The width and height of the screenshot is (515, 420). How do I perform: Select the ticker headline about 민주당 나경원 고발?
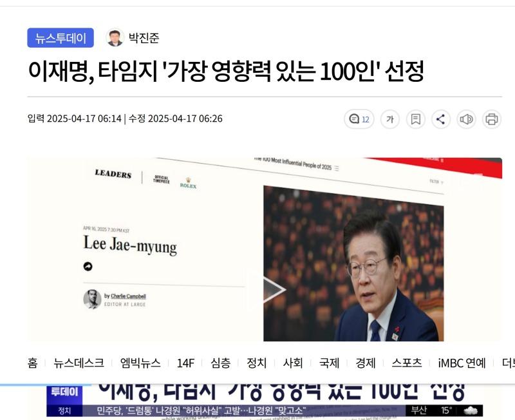[201, 410]
